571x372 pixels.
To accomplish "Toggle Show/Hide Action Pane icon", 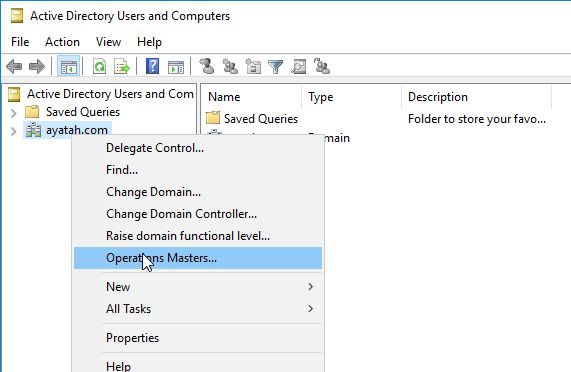I will coord(176,67).
